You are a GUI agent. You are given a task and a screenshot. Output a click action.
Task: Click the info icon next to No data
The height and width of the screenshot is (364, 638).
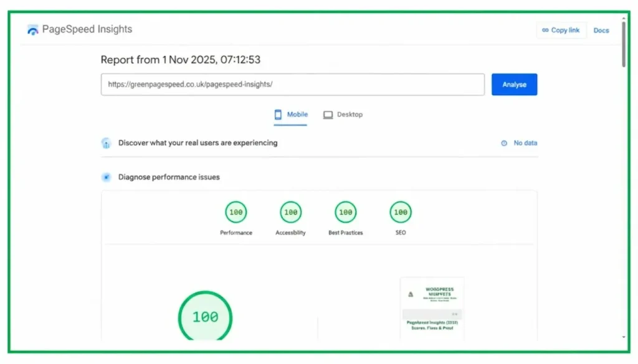[x=505, y=142]
